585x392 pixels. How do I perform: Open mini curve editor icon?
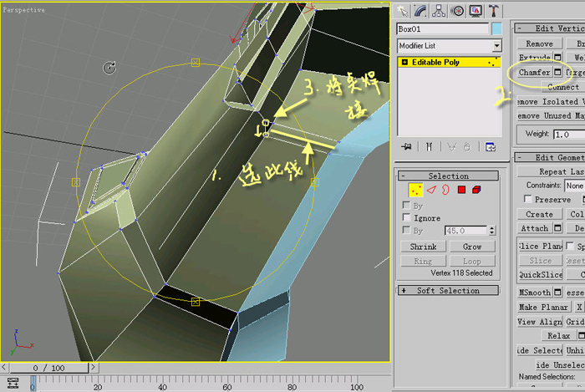point(13,383)
